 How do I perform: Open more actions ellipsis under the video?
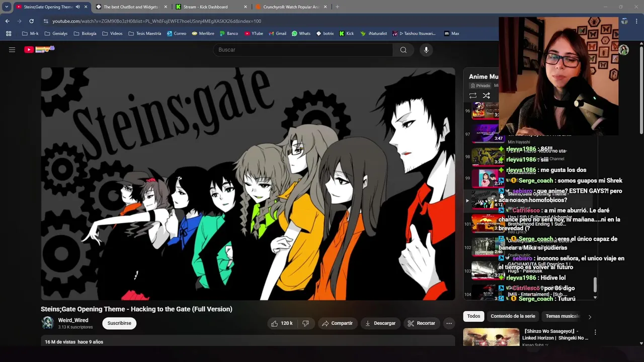point(449,323)
